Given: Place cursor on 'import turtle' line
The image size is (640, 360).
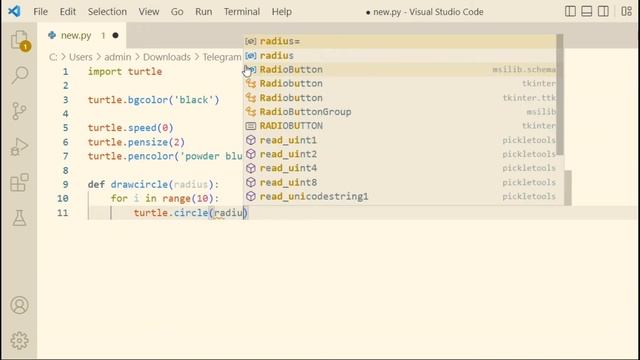Looking at the screenshot, I should [125, 72].
